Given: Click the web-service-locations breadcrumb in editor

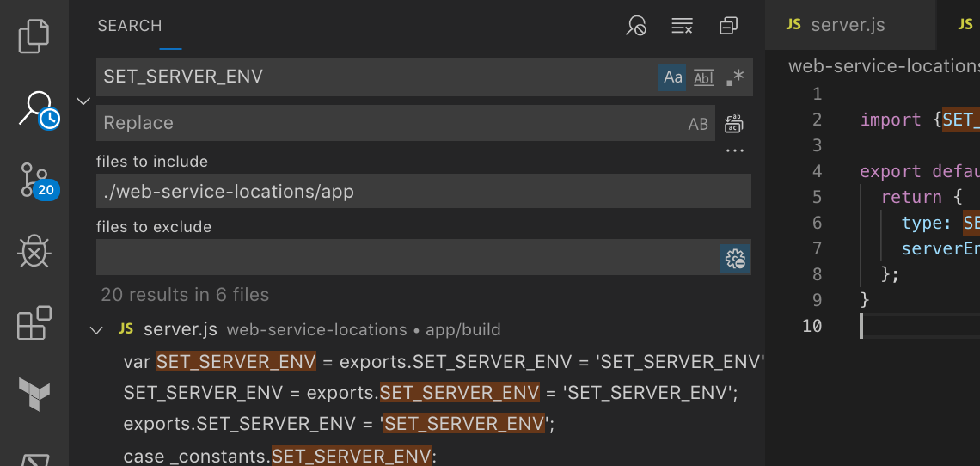Looking at the screenshot, I should pos(884,66).
